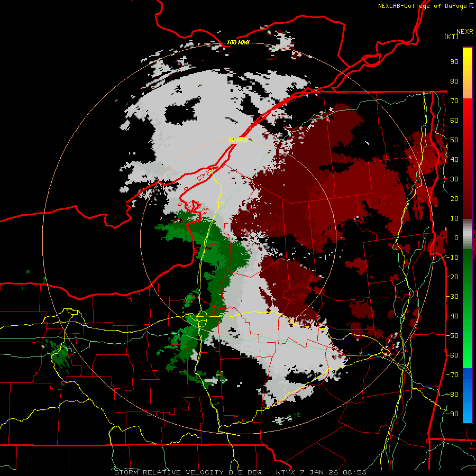Click the 100 NMI range ring label
This screenshot has width=476, height=476.
coord(238,42)
